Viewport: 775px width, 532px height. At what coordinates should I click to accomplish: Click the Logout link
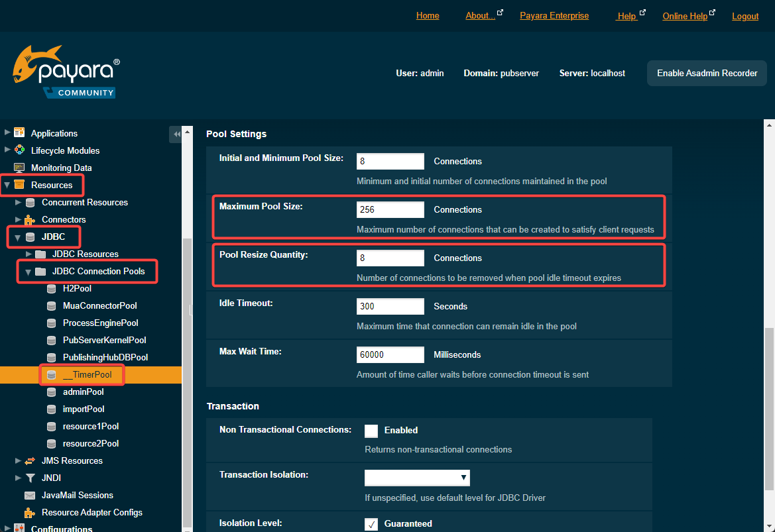point(745,16)
